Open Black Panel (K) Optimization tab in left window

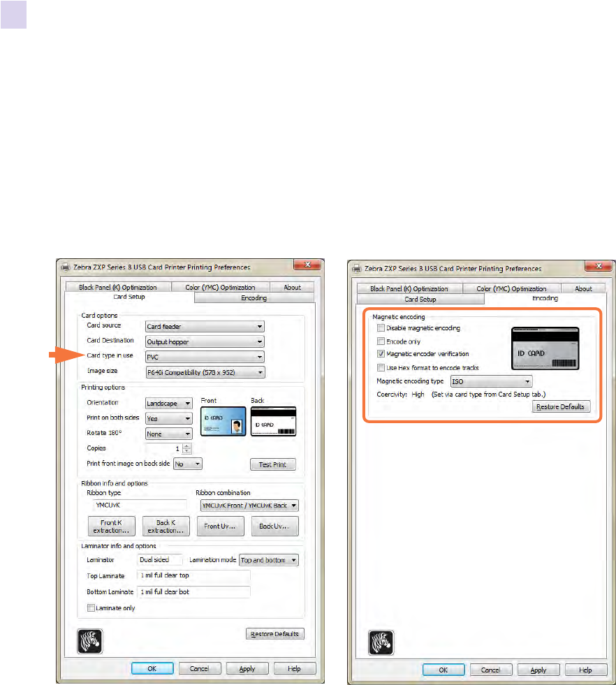117,287
